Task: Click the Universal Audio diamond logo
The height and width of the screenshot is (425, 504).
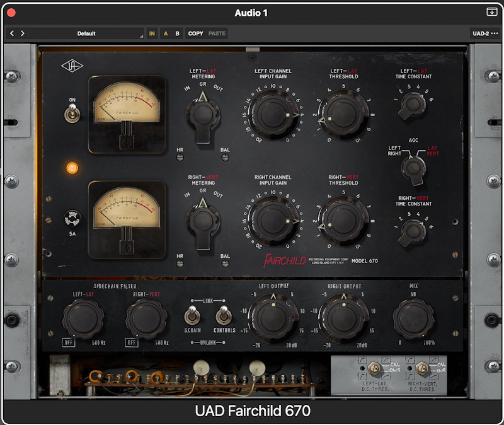Action: point(72,66)
